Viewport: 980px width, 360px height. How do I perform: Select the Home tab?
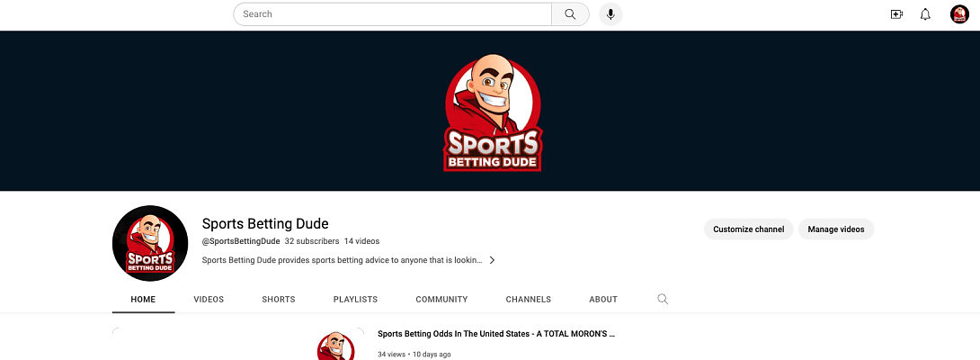143,300
